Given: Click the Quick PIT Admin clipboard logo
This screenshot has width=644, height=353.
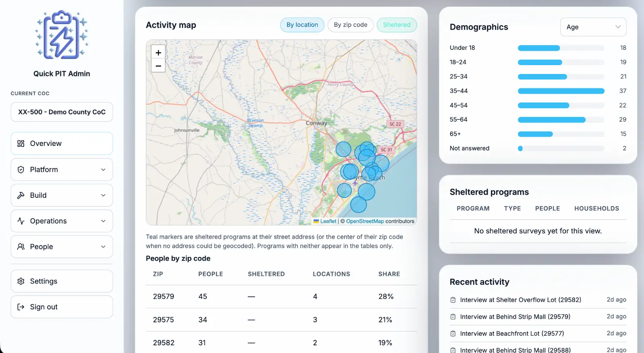Looking at the screenshot, I should (62, 35).
